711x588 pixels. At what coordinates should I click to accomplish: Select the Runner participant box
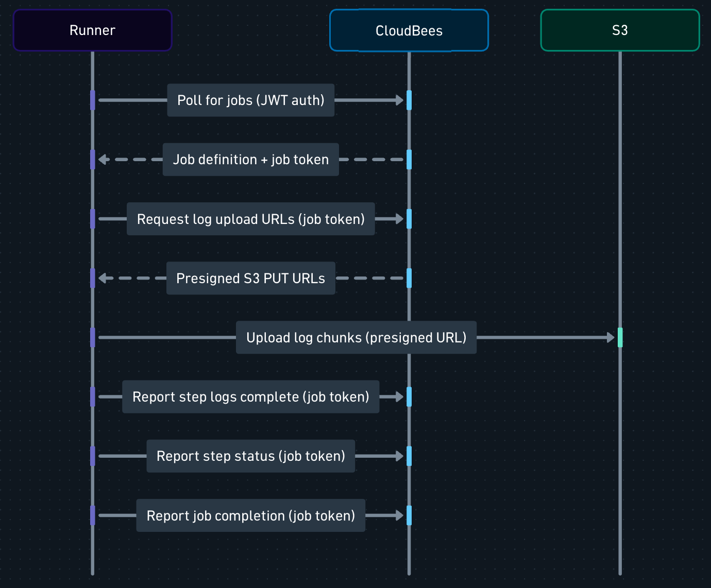(92, 30)
